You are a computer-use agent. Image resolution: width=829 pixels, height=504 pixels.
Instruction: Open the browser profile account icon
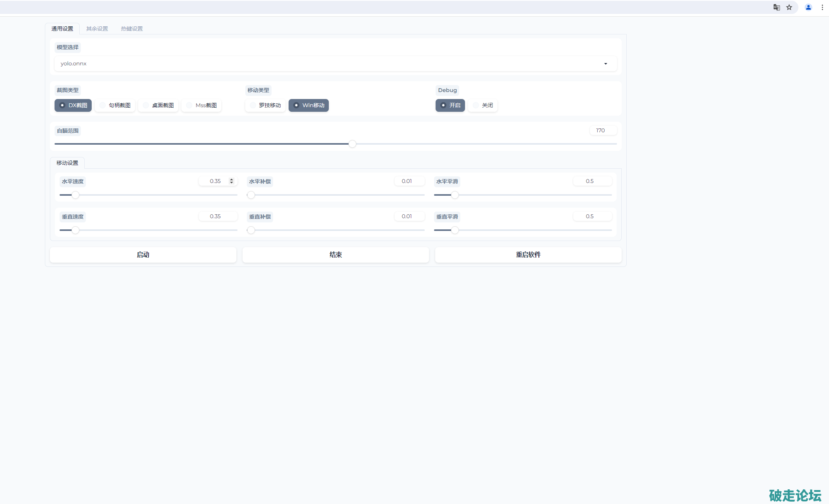pos(808,7)
